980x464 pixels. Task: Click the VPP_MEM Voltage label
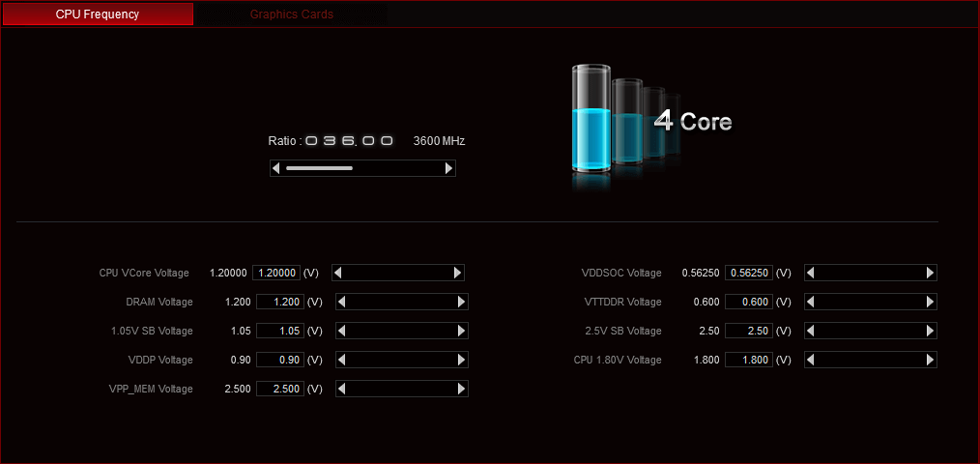pos(151,389)
